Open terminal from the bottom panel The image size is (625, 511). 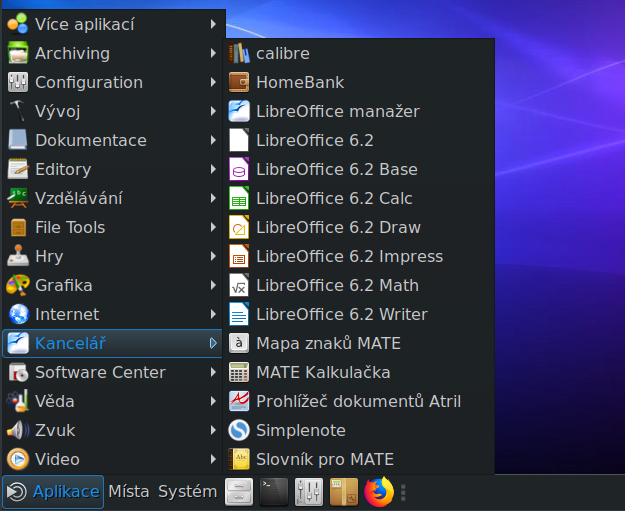point(274,491)
